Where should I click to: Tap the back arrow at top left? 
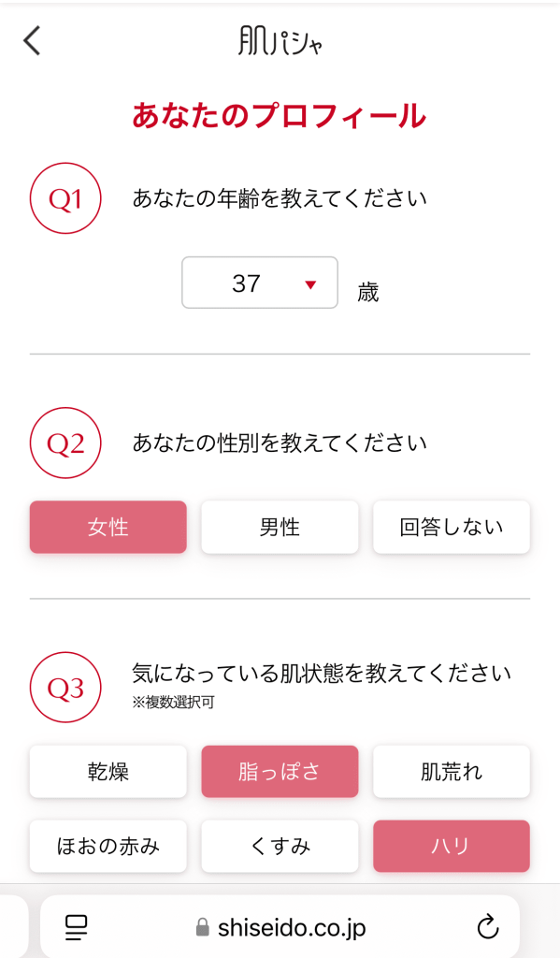pyautogui.click(x=31, y=41)
